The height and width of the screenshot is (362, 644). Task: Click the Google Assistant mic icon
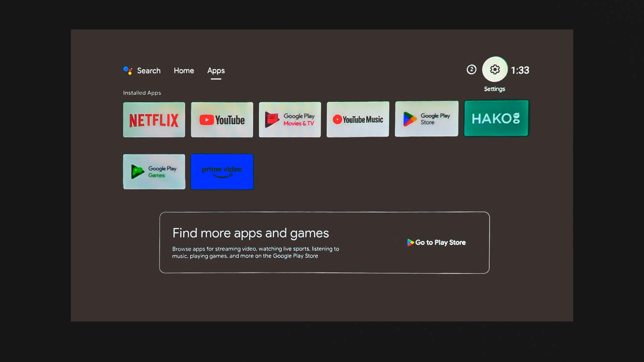(128, 70)
